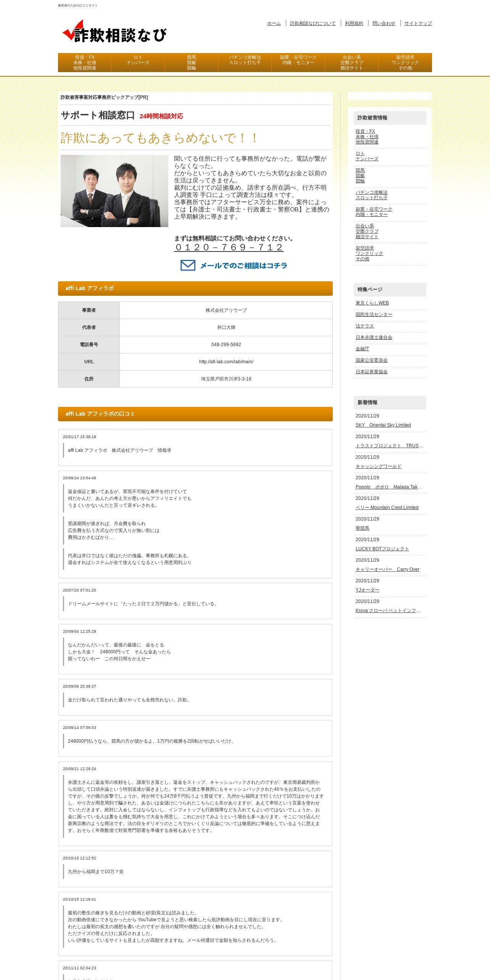The height and width of the screenshot is (980, 490).
Task: Click review text 九州から福岡まで10万？笑
Action: (96, 872)
